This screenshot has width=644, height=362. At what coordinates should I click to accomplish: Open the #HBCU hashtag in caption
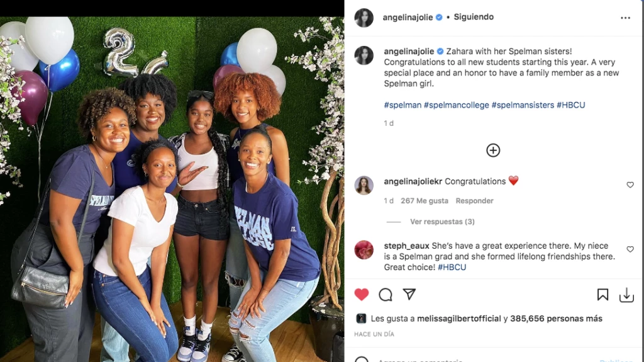coord(571,105)
